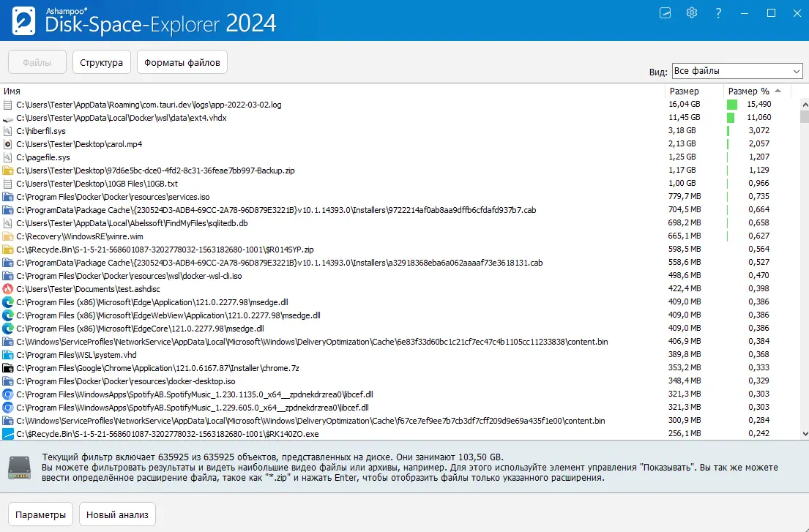Click the file icon next to app-2022-03-02.log
809x532 pixels.
pyautogui.click(x=8, y=105)
